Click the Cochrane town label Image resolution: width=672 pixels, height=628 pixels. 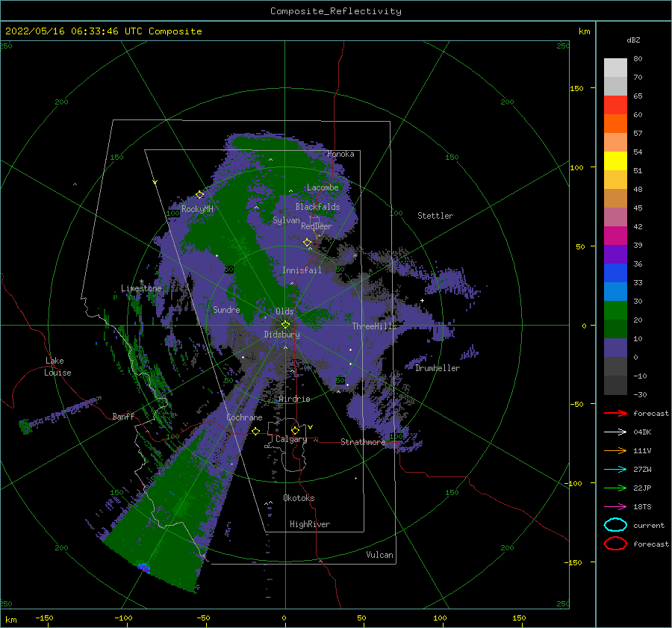pyautogui.click(x=244, y=417)
